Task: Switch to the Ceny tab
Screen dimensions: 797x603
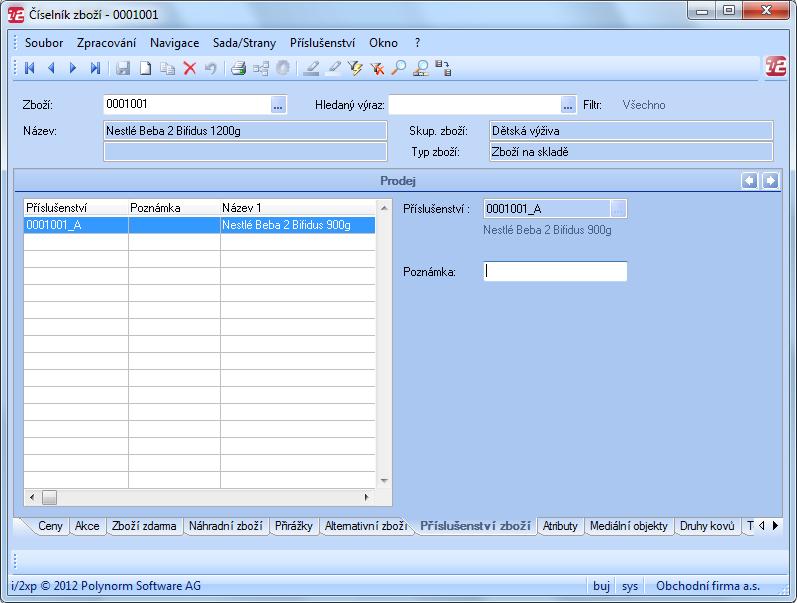Action: point(50,526)
